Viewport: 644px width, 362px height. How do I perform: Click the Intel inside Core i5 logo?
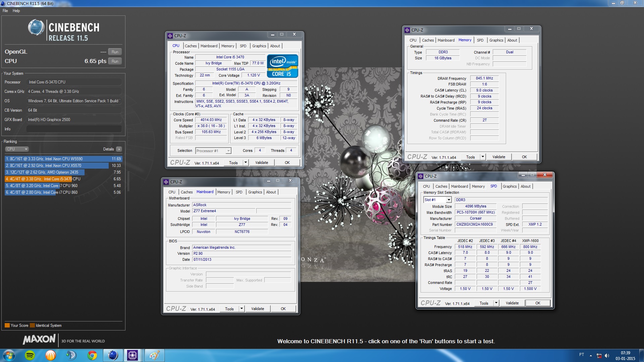coord(282,66)
